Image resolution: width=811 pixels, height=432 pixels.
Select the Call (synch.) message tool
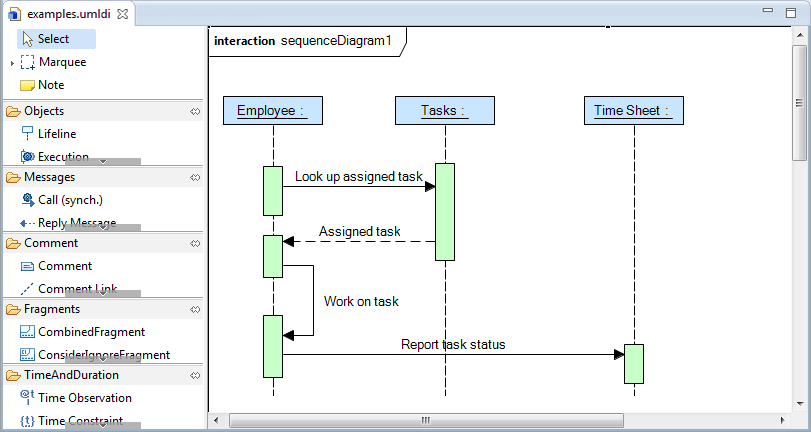point(69,200)
